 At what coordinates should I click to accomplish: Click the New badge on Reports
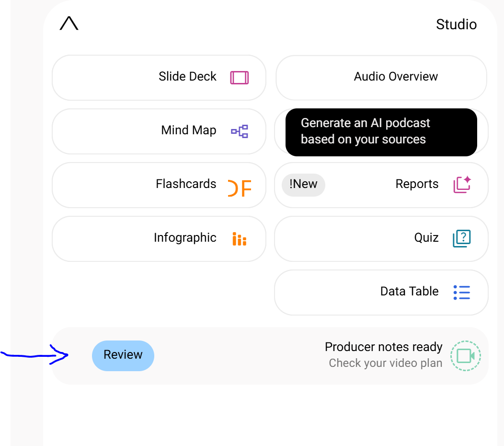303,185
